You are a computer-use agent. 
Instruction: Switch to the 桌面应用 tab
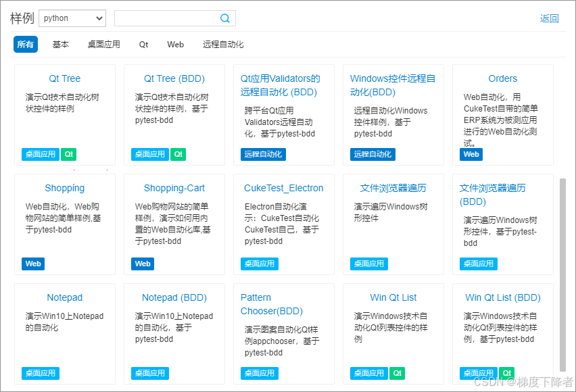pyautogui.click(x=104, y=45)
